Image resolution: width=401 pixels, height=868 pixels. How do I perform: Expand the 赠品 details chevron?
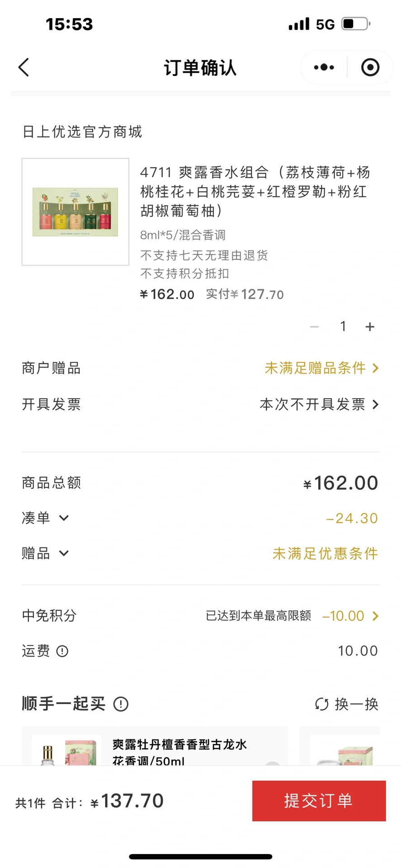point(64,553)
